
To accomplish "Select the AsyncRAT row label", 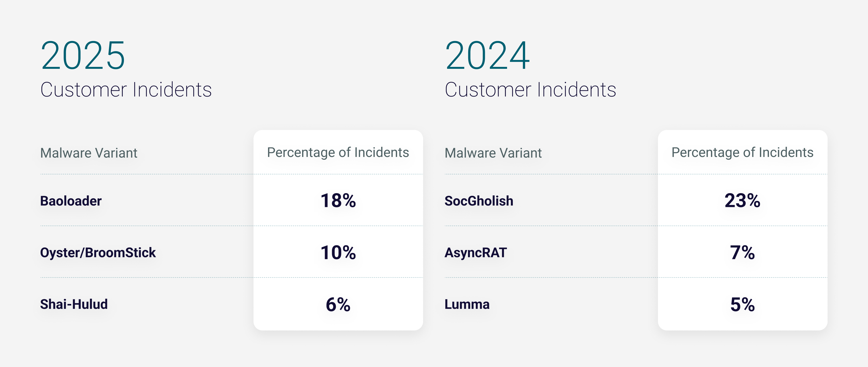I will point(475,253).
